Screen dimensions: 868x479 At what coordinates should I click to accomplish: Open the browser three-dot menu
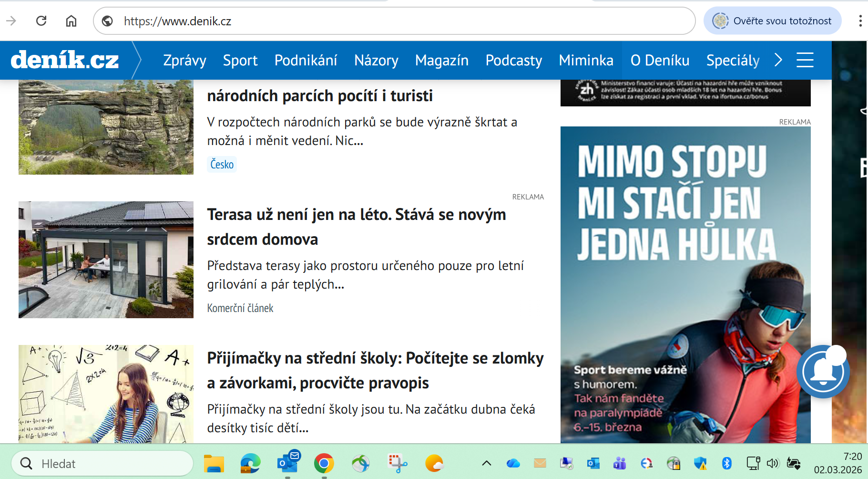point(859,21)
